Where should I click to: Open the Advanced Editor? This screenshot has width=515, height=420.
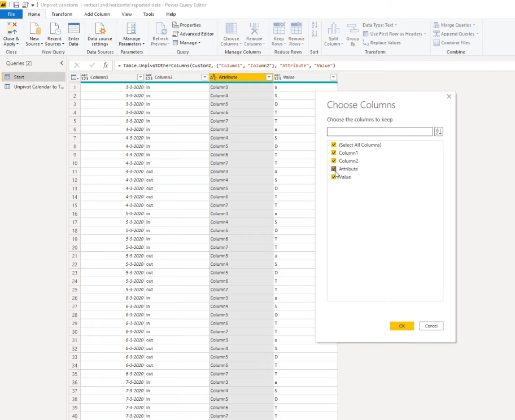193,34
